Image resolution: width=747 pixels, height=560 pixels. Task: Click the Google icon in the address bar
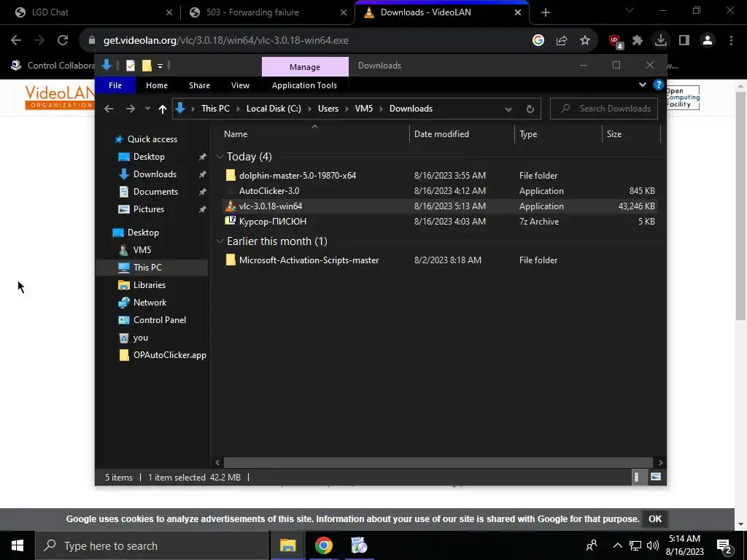538,41
